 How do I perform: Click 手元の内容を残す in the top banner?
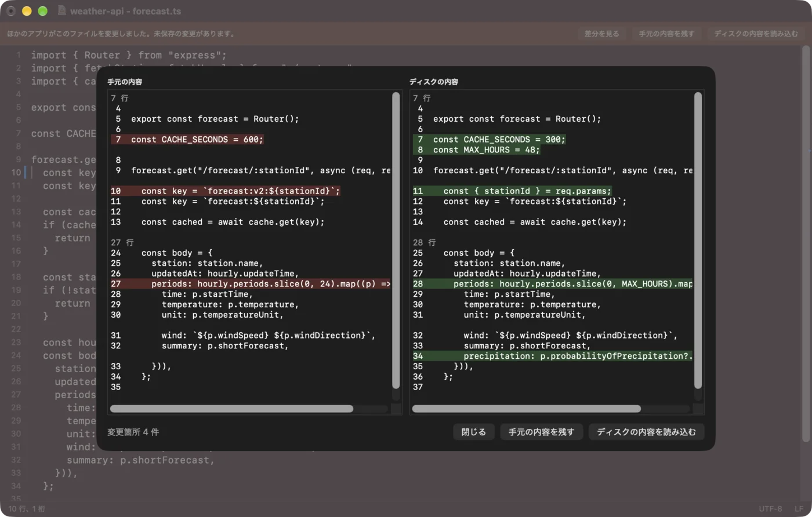point(666,34)
